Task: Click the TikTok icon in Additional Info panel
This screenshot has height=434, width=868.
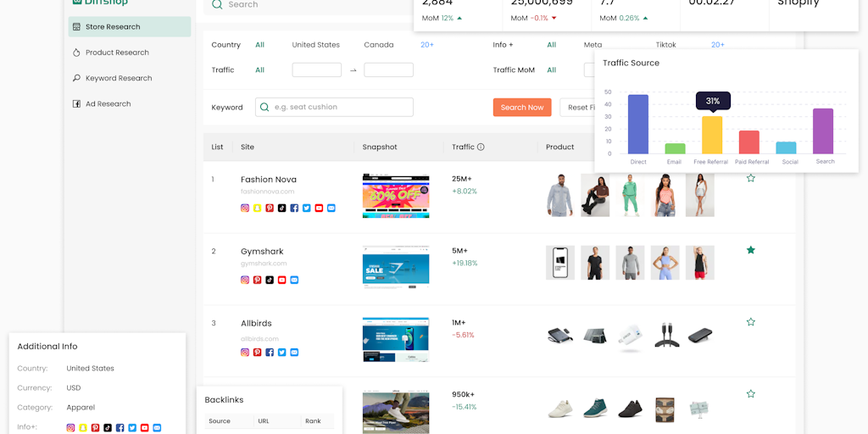Action: click(108, 428)
